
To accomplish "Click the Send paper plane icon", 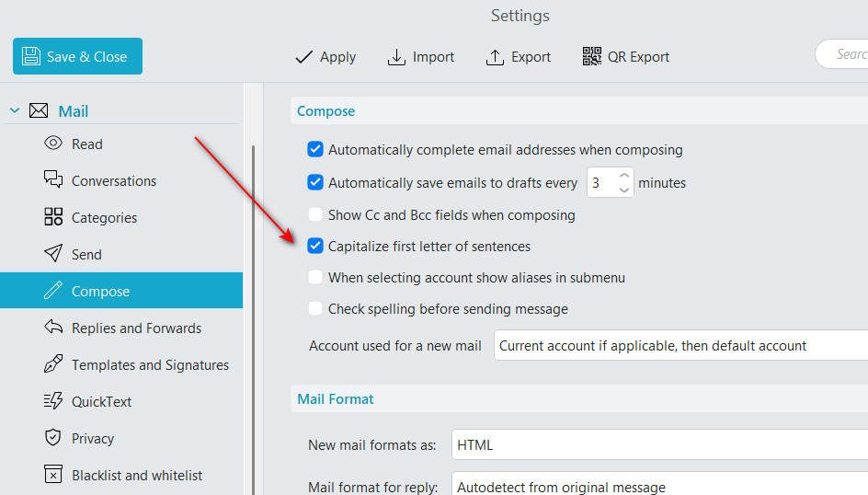I will pos(53,254).
